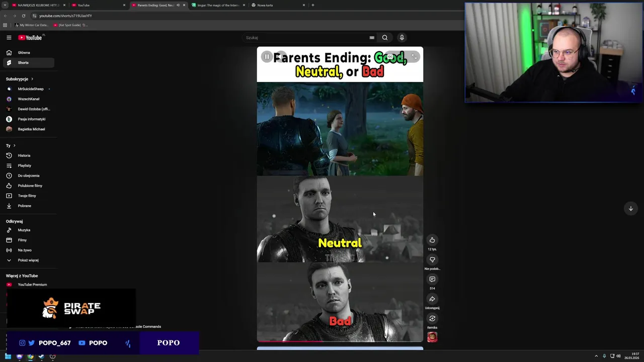This screenshot has width=644, height=362.
Task: Select Shorts in the sidebar
Action: 29,62
